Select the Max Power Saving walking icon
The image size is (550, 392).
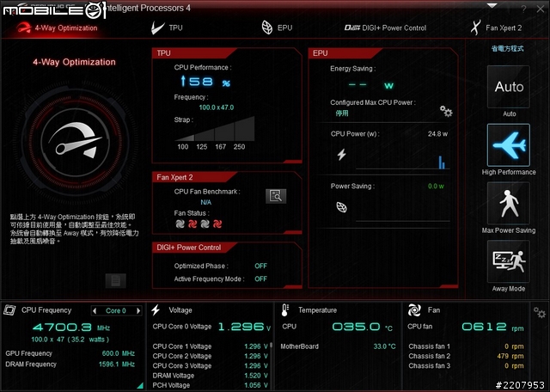(x=509, y=203)
